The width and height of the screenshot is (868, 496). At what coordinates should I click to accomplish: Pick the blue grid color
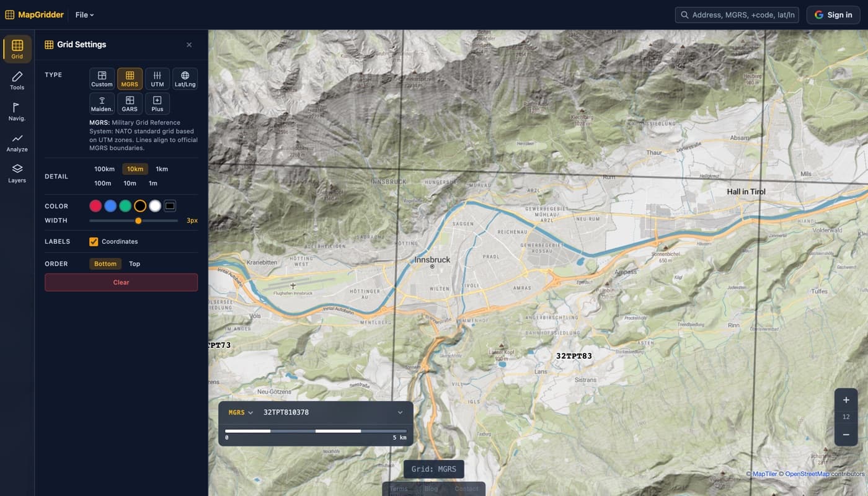[110, 206]
